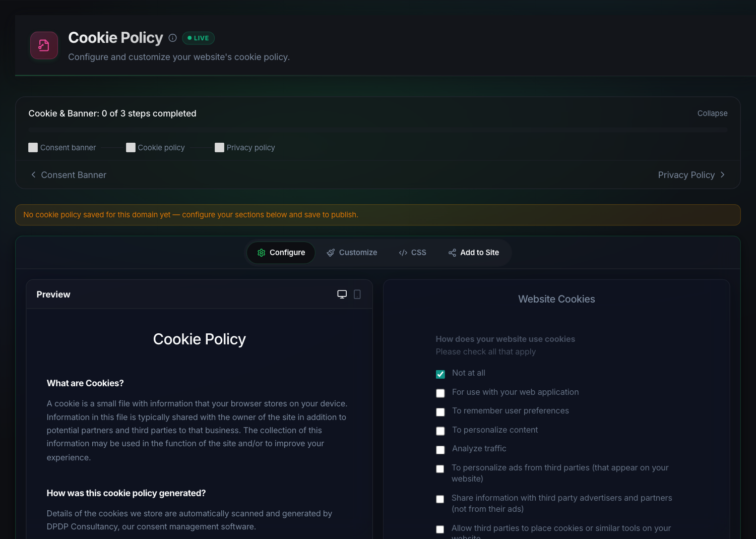Check To remember user preferences
This screenshot has height=539, width=756.
[x=440, y=412]
